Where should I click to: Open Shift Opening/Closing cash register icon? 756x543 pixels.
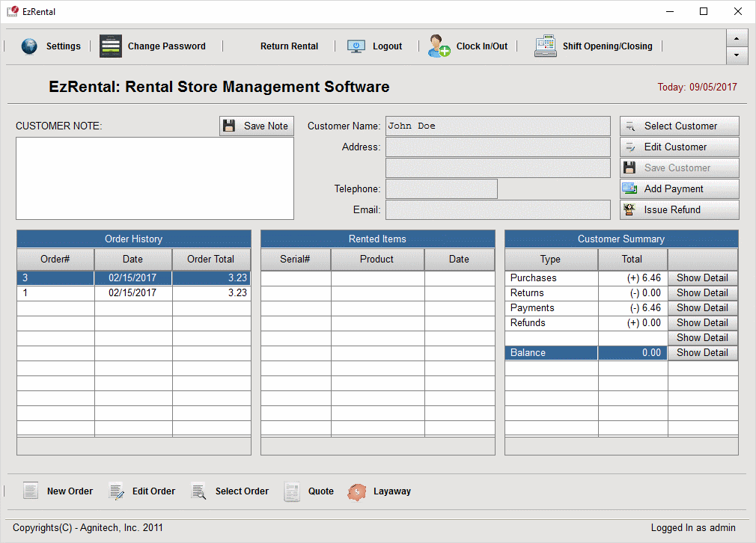pos(545,46)
